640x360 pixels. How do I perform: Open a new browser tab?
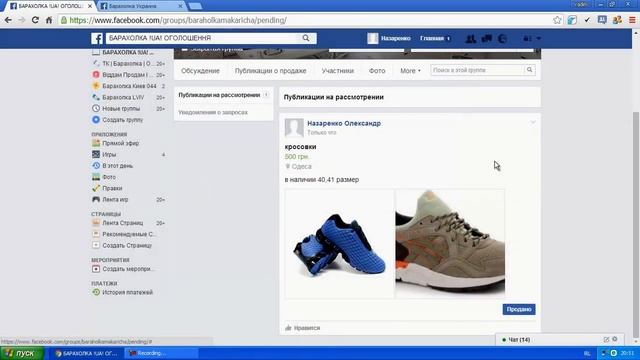point(195,6)
